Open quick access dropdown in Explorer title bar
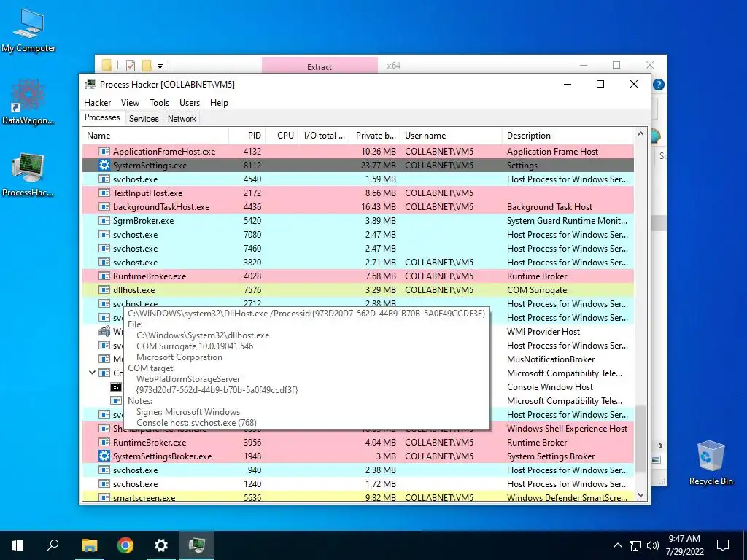Viewport: 747px width, 560px height. click(x=160, y=66)
